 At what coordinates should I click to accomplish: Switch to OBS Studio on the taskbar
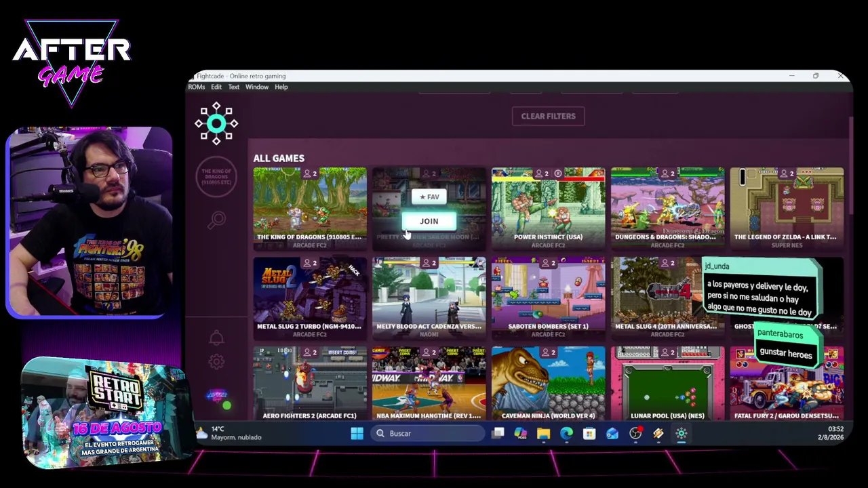(635, 434)
